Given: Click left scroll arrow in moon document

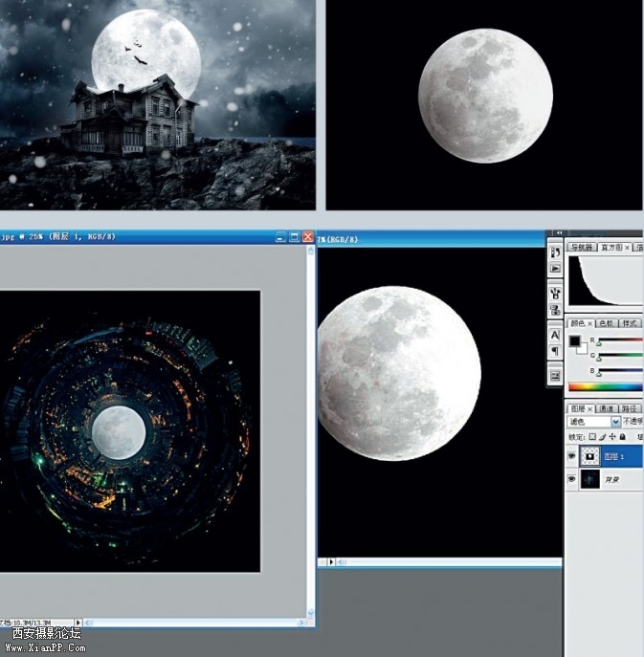Looking at the screenshot, I should [x=343, y=562].
